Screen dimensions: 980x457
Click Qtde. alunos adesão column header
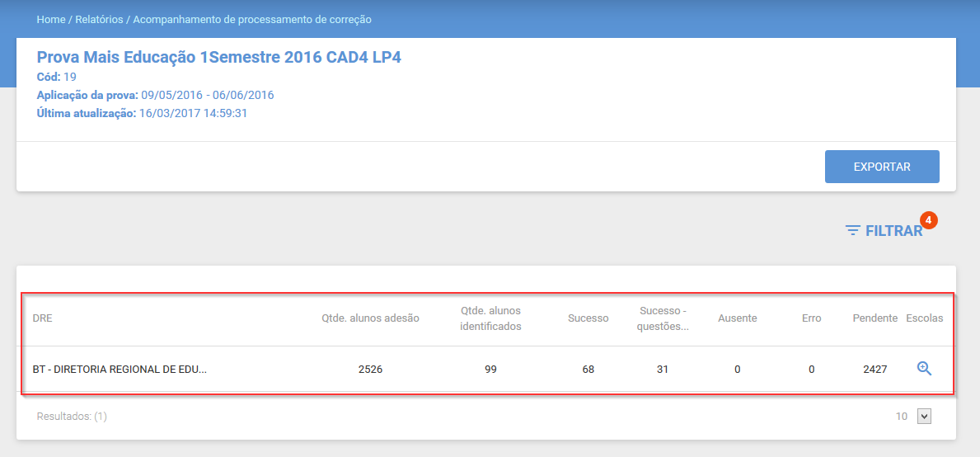(371, 318)
